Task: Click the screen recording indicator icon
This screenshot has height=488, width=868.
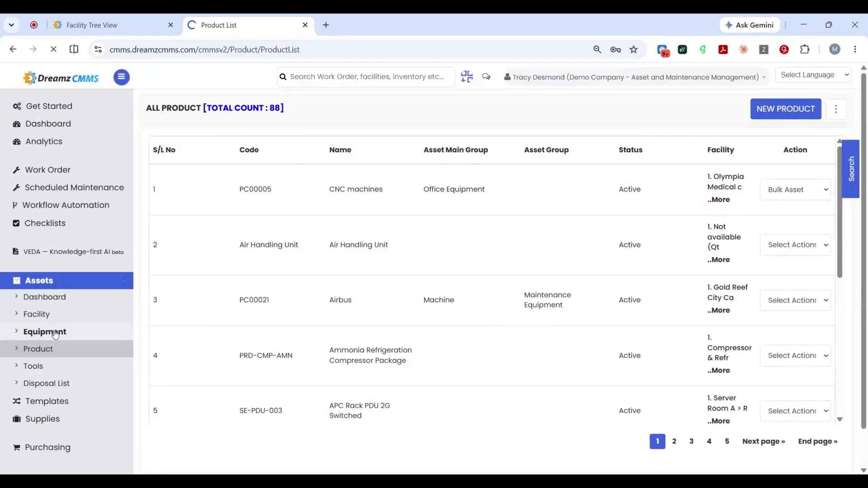Action: click(x=34, y=25)
